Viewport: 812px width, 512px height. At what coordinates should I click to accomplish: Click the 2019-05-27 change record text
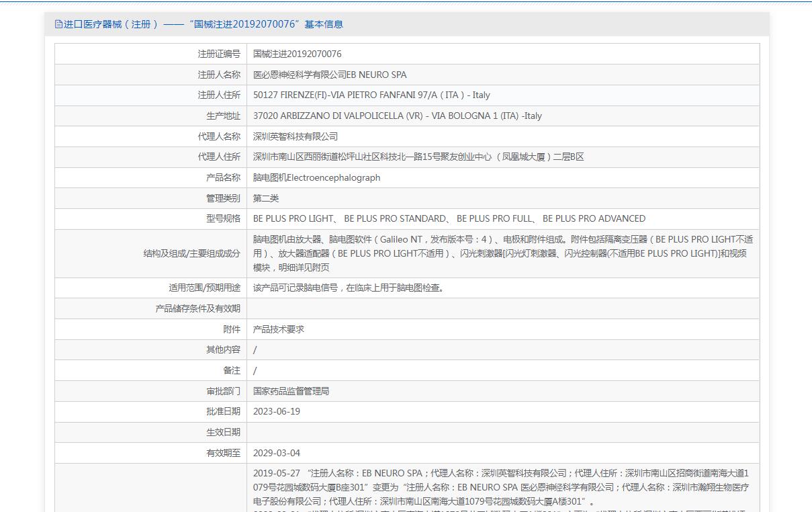pos(502,487)
